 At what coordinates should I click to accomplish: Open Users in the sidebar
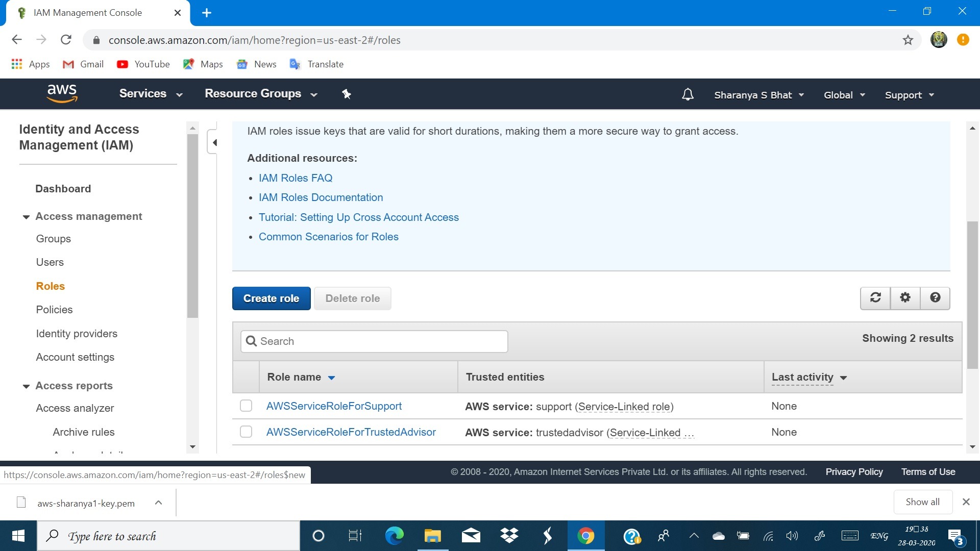50,262
